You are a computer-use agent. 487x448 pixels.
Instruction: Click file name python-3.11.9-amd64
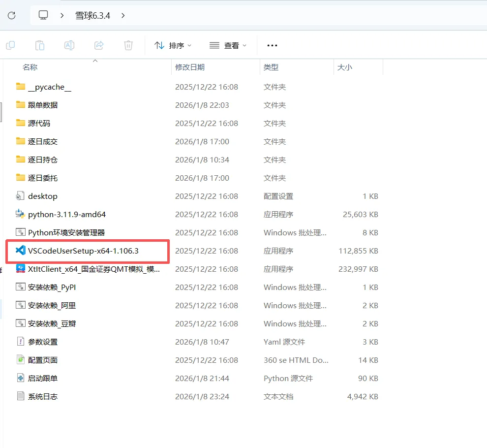[67, 215]
